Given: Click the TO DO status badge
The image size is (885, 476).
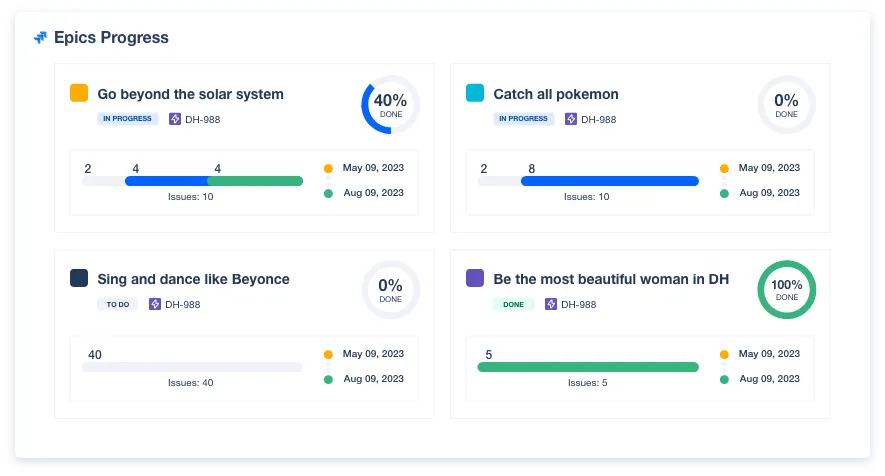Looking at the screenshot, I should tap(117, 304).
